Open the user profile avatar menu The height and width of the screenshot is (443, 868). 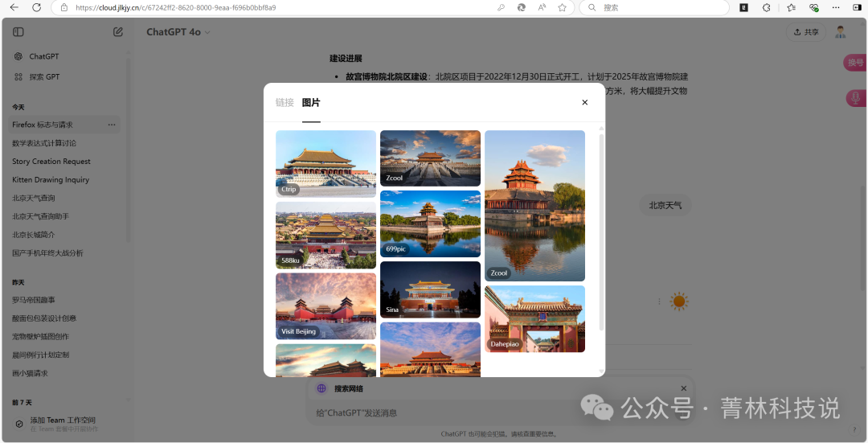pyautogui.click(x=841, y=32)
